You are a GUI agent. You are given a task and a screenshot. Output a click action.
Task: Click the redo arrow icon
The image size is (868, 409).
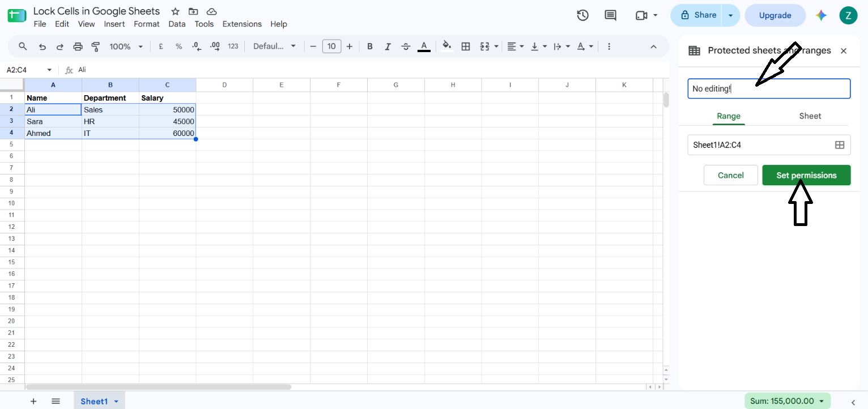click(x=59, y=46)
